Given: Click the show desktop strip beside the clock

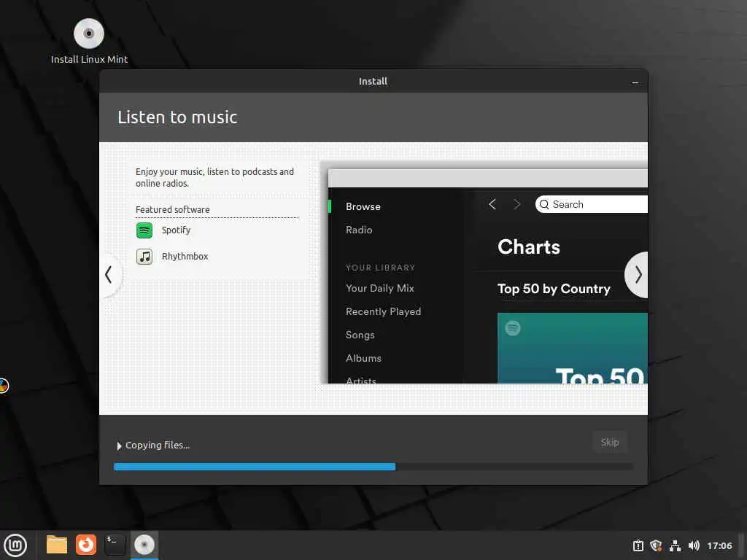Looking at the screenshot, I should 742,545.
